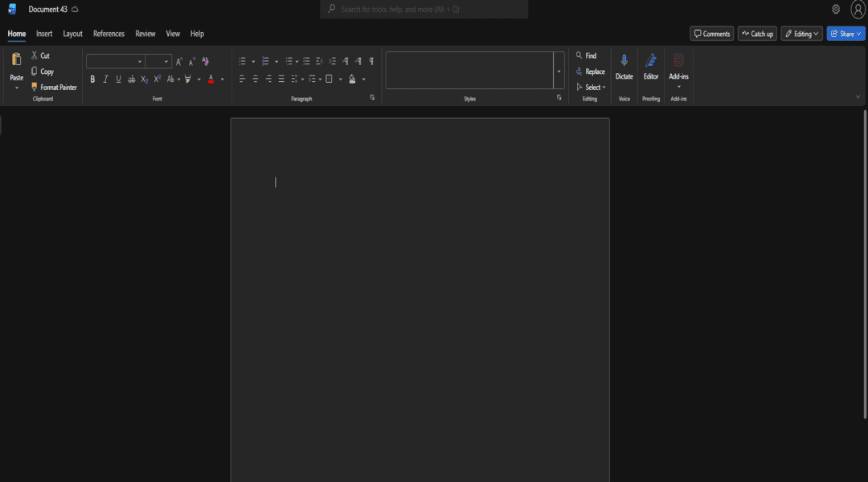Viewport: 868px width, 482px height.
Task: Toggle italic formatting
Action: click(105, 79)
